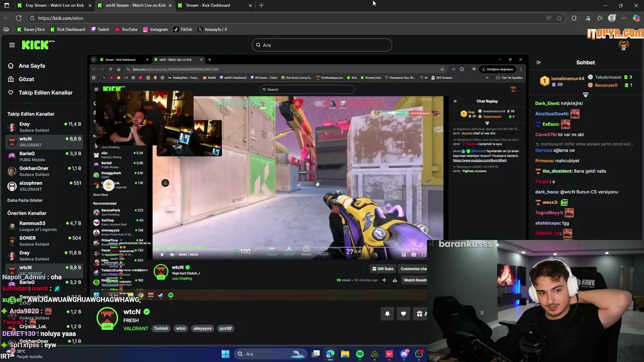Download the clip icon
The height and width of the screenshot is (362, 644).
coord(395,280)
